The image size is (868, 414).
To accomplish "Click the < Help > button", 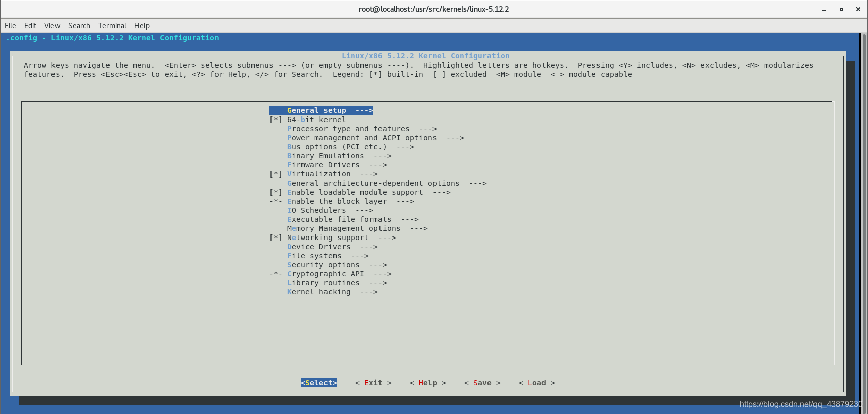I will pyautogui.click(x=428, y=383).
